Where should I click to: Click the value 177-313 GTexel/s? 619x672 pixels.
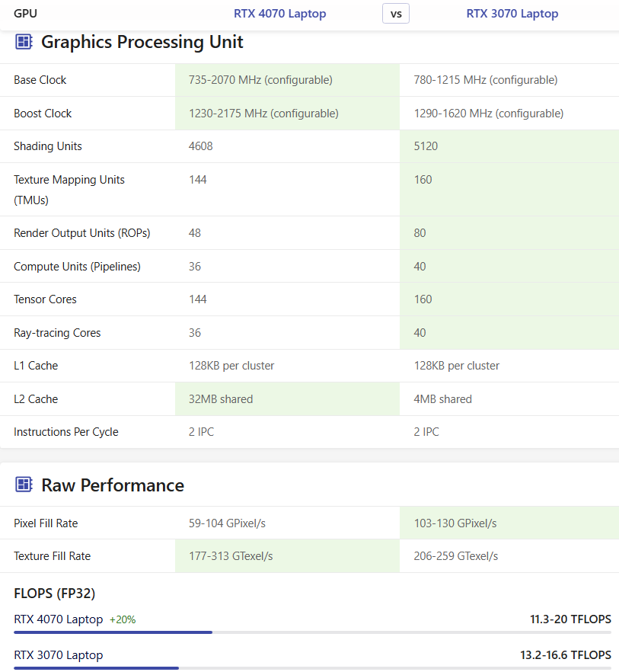(x=231, y=556)
